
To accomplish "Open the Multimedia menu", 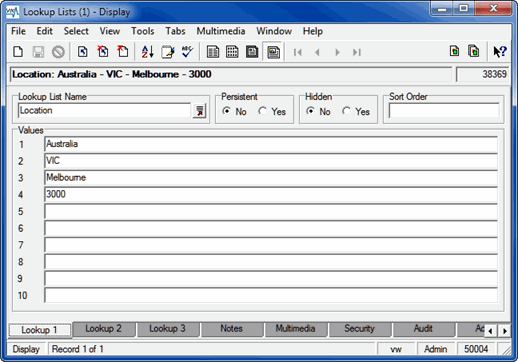I will tap(221, 31).
